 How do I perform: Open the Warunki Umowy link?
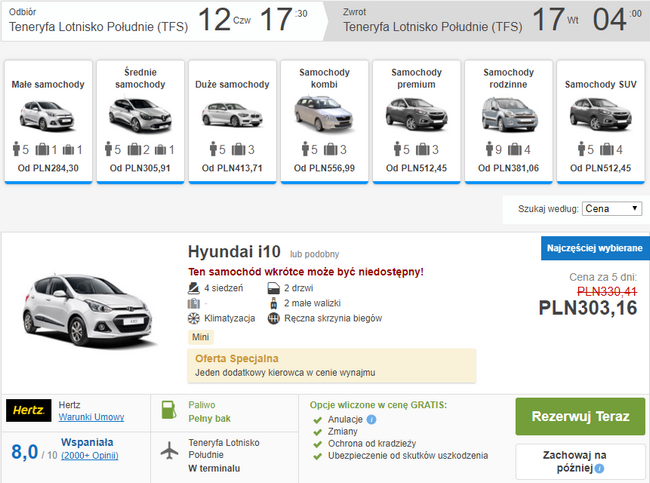click(91, 417)
